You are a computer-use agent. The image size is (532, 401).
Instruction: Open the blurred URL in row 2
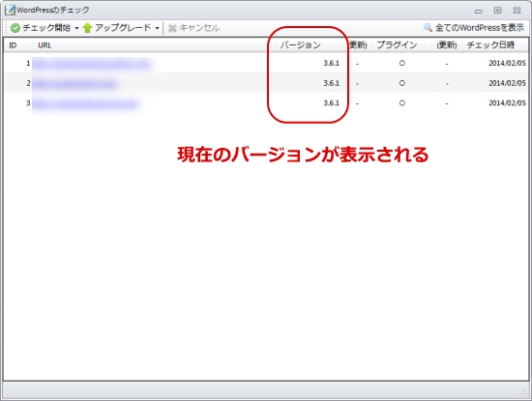coord(75,83)
